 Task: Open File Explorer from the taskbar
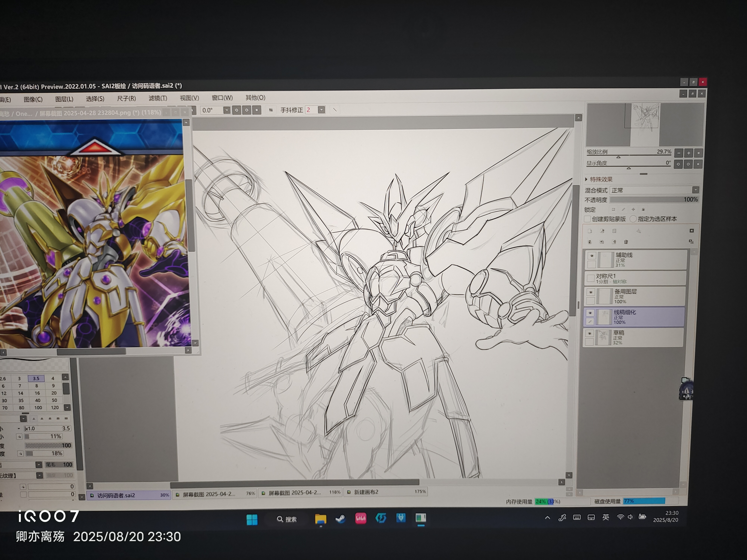pyautogui.click(x=320, y=519)
